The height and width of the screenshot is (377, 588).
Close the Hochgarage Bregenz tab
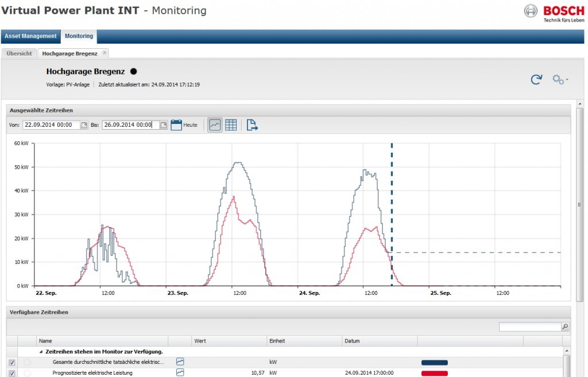pyautogui.click(x=105, y=53)
